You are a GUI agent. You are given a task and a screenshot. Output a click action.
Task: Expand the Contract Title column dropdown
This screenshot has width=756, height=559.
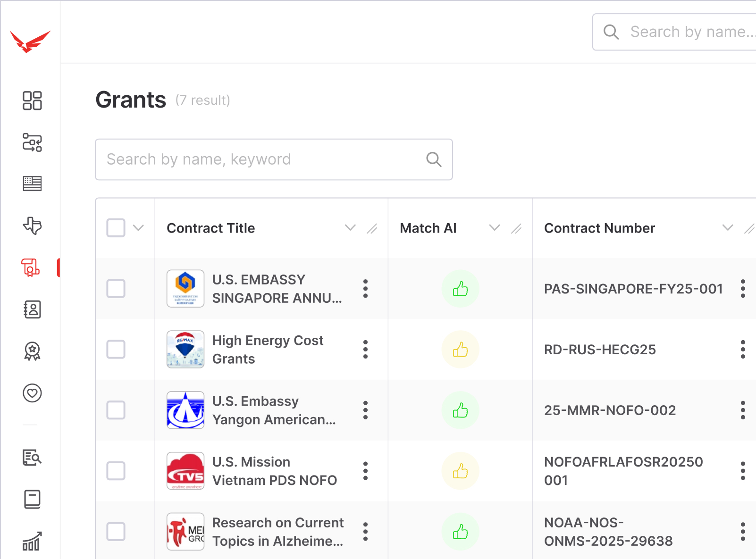[350, 228]
